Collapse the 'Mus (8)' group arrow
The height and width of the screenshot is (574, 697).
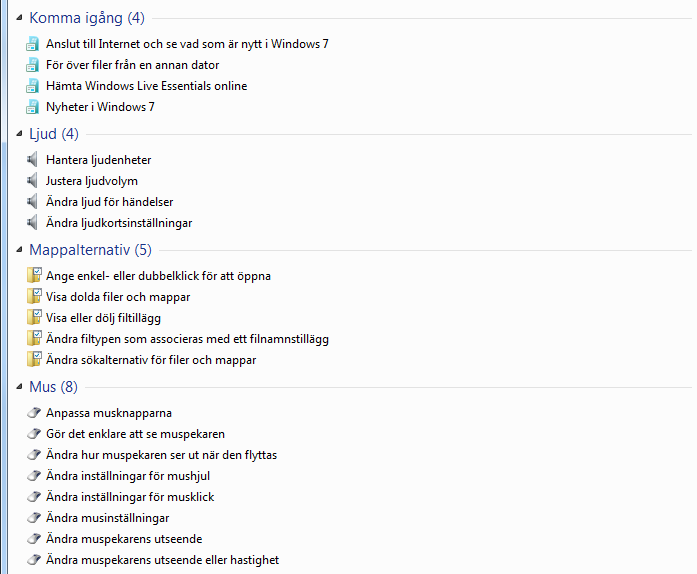(x=19, y=387)
